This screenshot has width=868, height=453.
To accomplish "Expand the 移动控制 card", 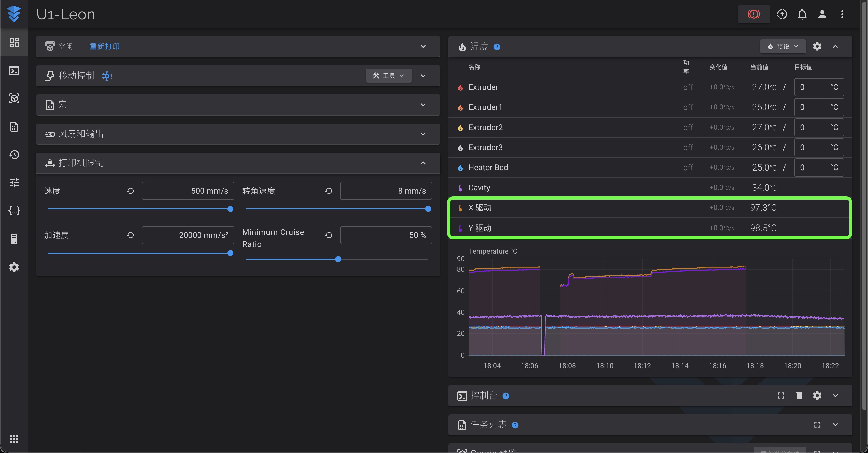I will tap(423, 76).
